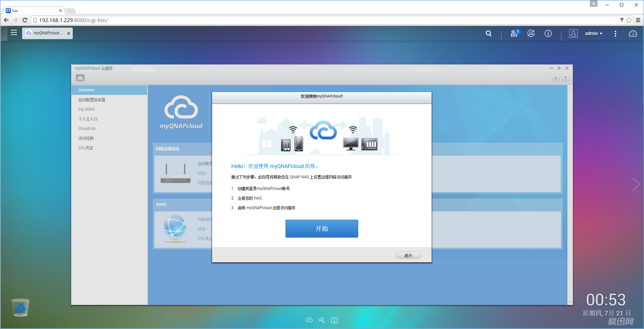Close the myQNAPcloud taskbar tab
Screen dimensions: 644x329
[x=69, y=33]
